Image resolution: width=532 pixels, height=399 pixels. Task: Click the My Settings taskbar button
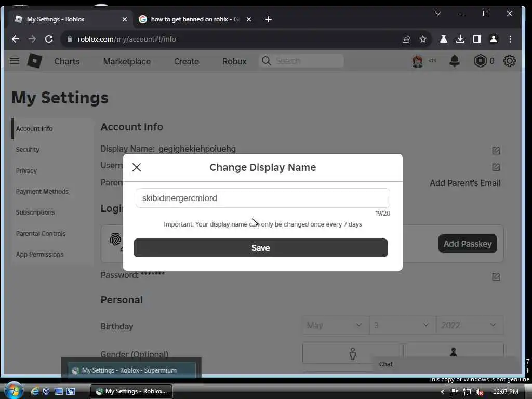[131, 391]
